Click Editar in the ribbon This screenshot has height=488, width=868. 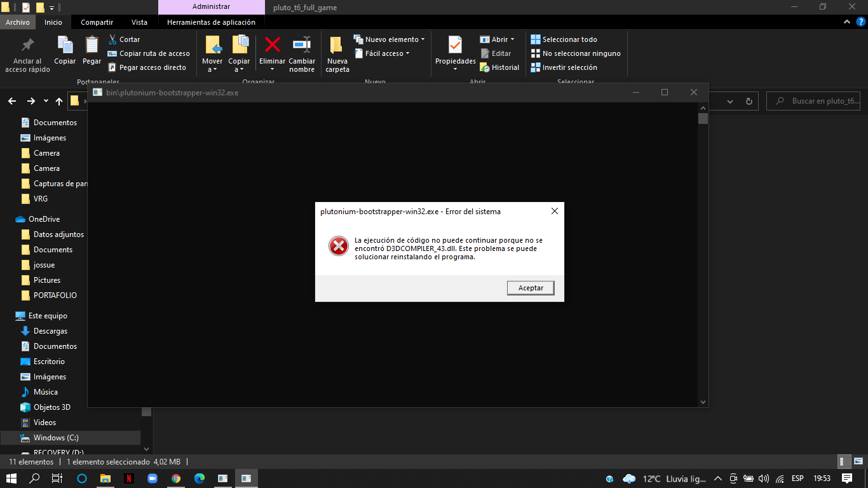[496, 53]
